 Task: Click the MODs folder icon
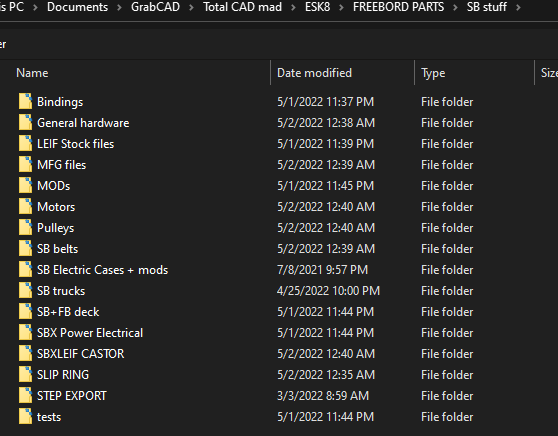(25, 185)
